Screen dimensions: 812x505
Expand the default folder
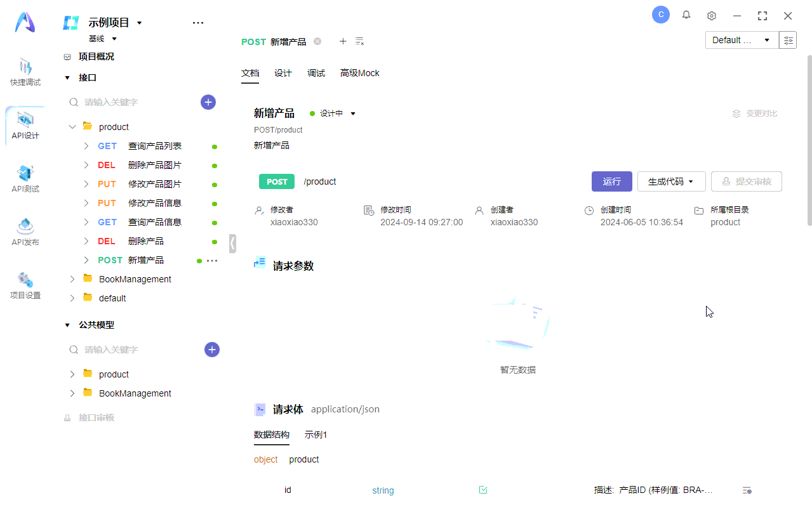point(72,298)
